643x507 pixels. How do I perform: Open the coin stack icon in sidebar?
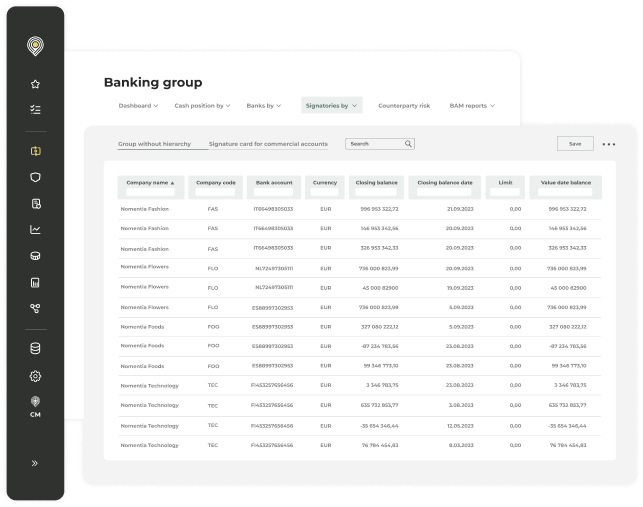35,256
